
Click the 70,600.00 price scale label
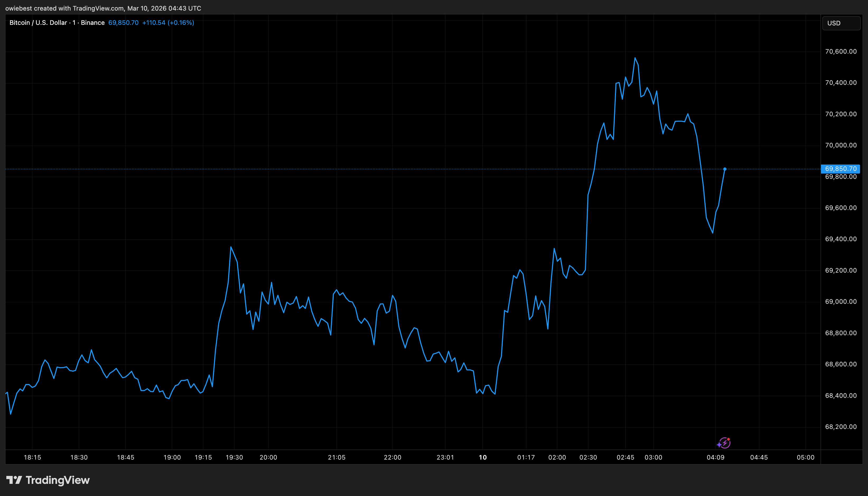coord(841,52)
